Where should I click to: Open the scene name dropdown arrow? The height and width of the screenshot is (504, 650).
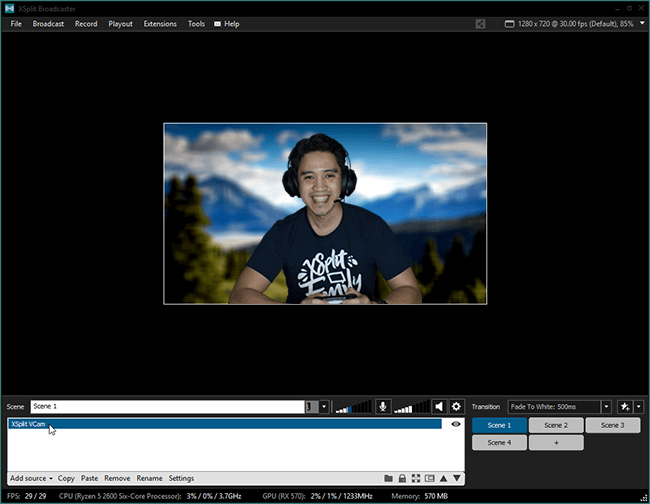tap(324, 407)
